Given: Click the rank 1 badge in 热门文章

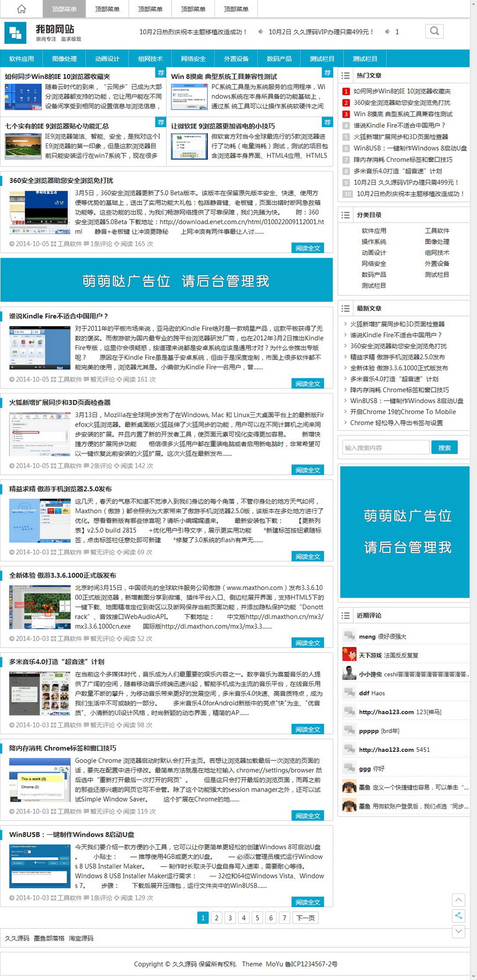Looking at the screenshot, I should pyautogui.click(x=346, y=91).
